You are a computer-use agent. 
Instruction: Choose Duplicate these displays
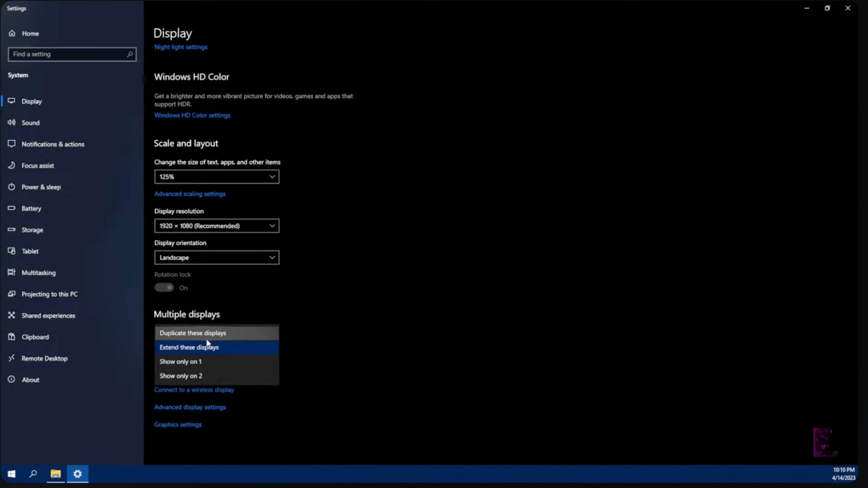tap(193, 333)
